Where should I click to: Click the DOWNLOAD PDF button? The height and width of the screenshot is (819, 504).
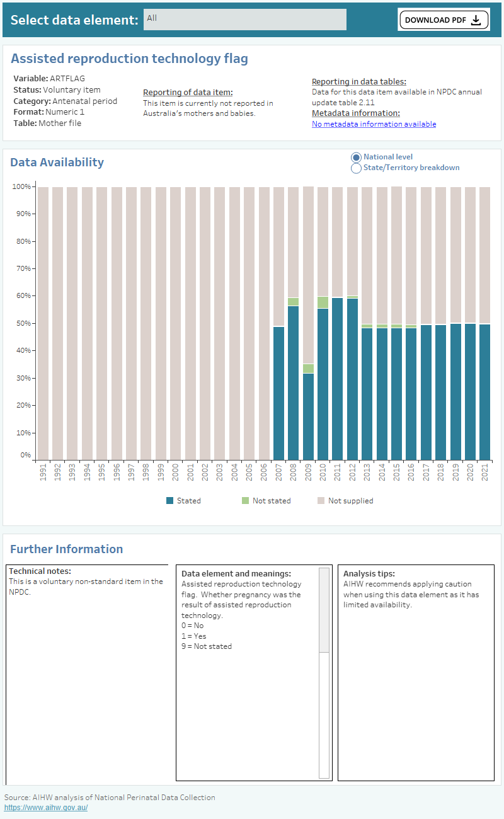[x=444, y=20]
